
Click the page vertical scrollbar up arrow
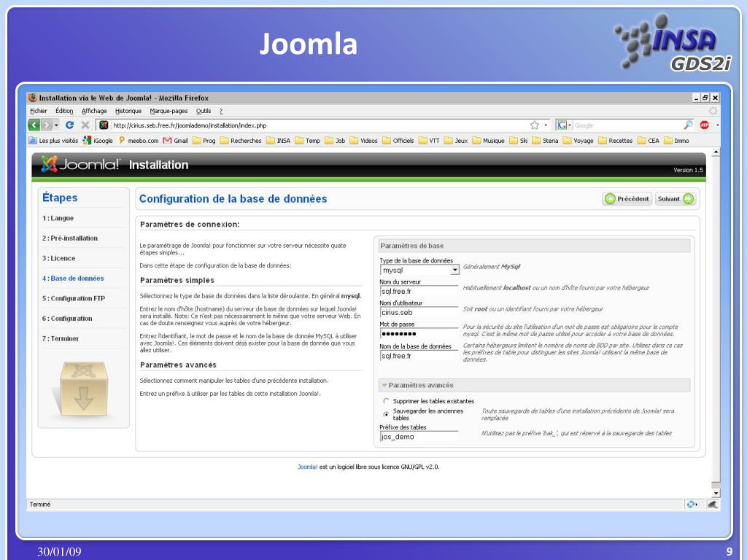coord(715,152)
